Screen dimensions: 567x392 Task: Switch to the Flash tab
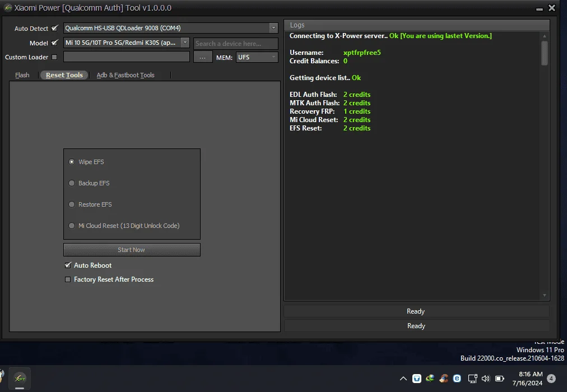click(x=22, y=75)
